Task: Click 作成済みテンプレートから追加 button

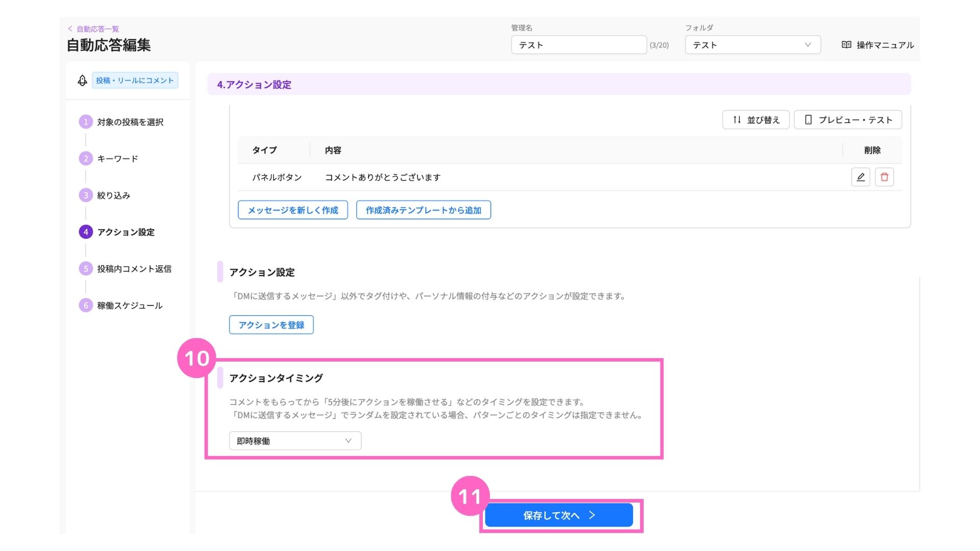Action: tap(424, 210)
